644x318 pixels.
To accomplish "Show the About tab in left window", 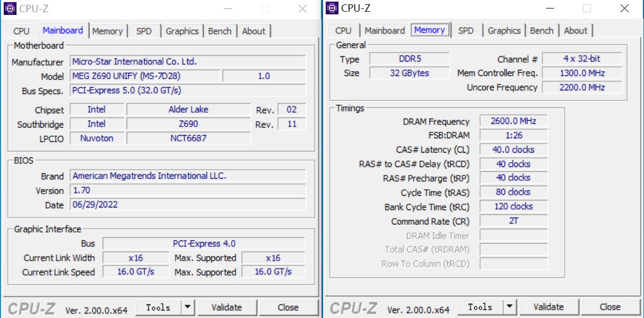I will tap(253, 31).
